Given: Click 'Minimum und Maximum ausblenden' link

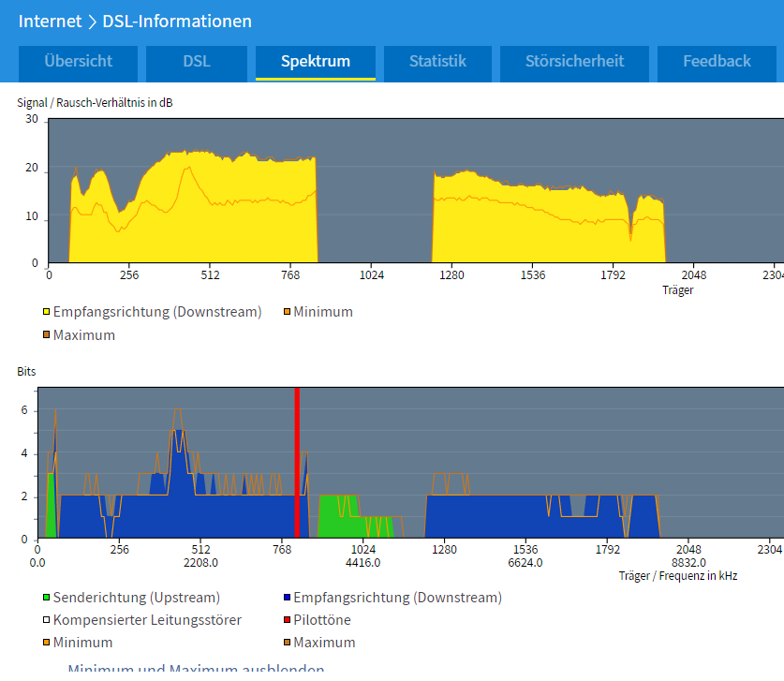Looking at the screenshot, I should [196, 670].
